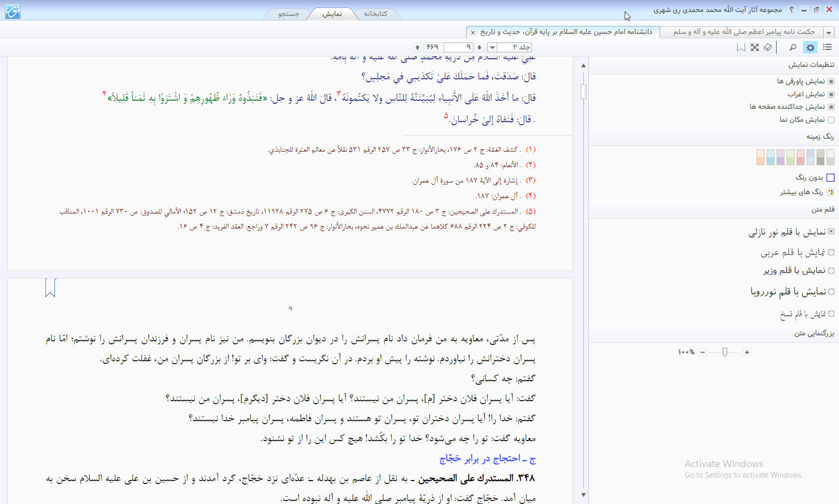
Task: Click the vertical scrollbar thumb
Action: (583, 92)
